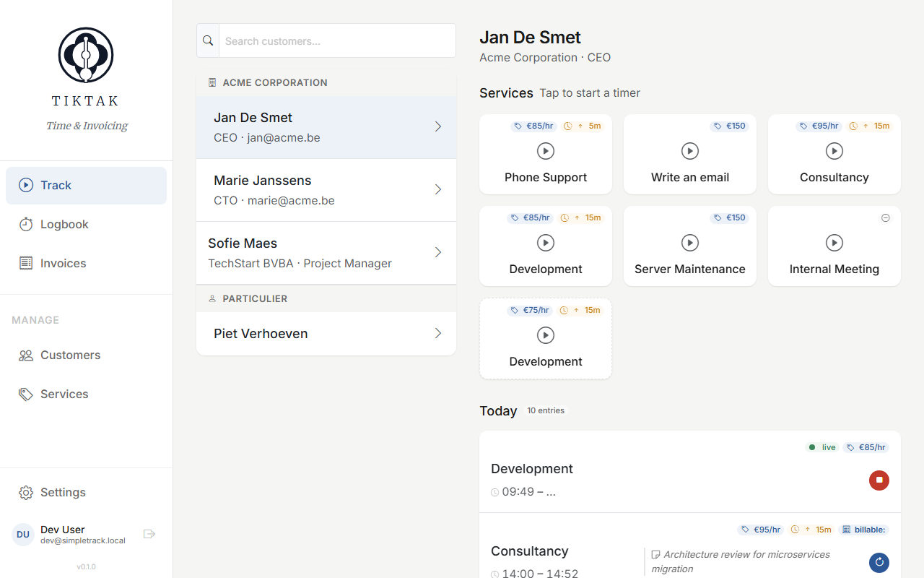924x578 pixels.
Task: Open Settings from the sidebar
Action: [61, 492]
